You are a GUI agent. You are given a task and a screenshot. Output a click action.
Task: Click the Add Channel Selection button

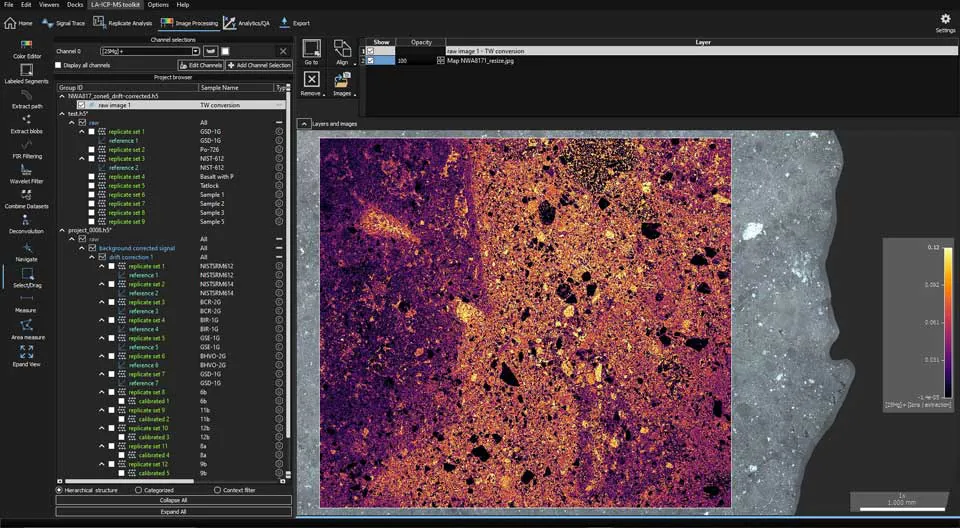pos(259,65)
